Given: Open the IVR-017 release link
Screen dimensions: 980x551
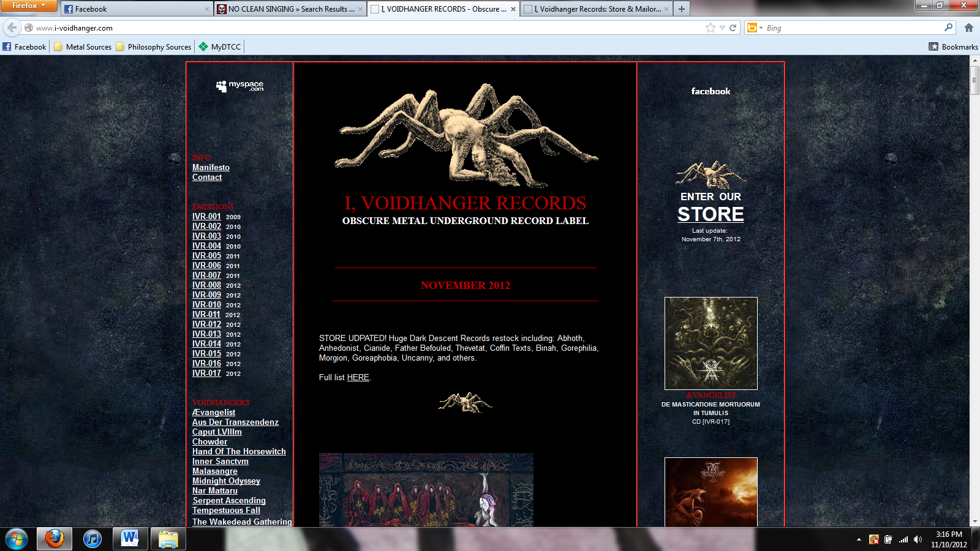Looking at the screenshot, I should (206, 373).
